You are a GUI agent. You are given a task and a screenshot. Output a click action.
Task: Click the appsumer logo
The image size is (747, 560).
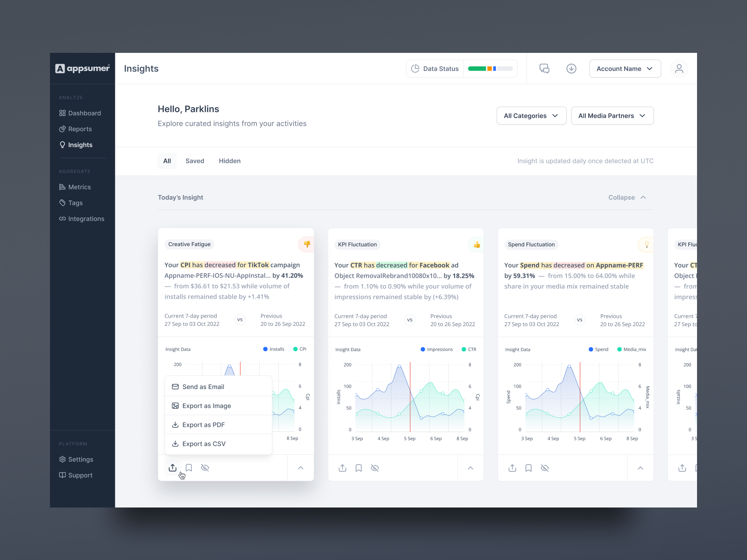[82, 69]
